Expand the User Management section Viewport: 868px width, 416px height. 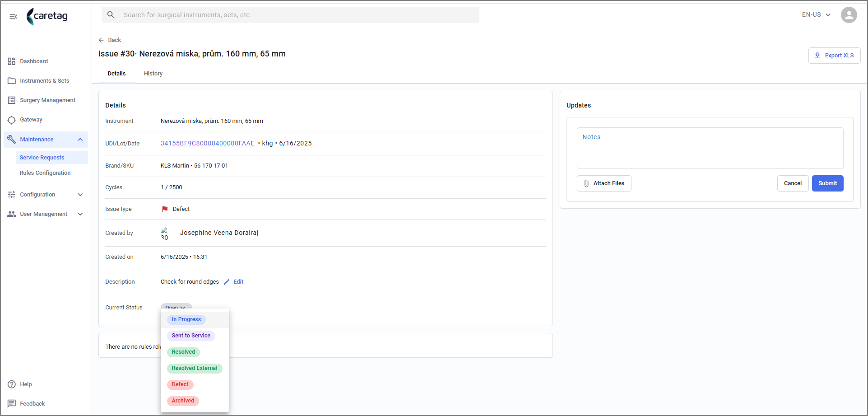coord(80,214)
